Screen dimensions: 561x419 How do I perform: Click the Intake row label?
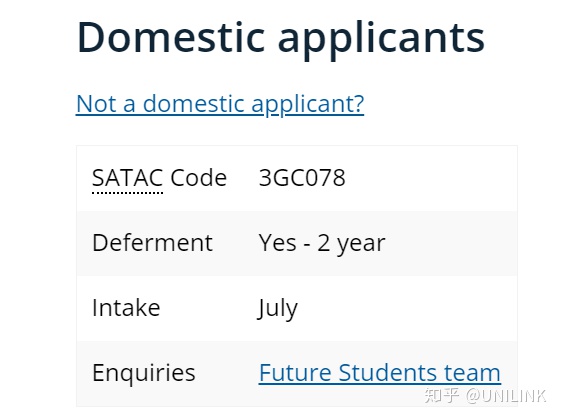coord(126,308)
